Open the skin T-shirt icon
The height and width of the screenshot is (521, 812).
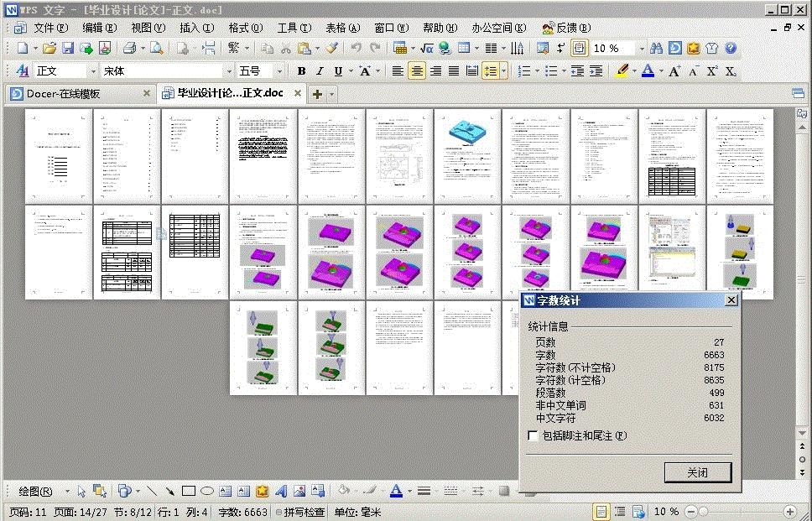pos(712,48)
